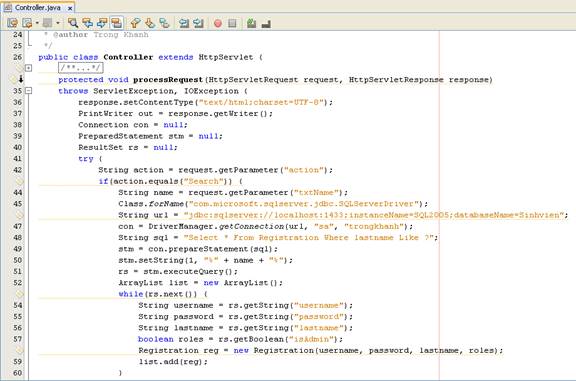This screenshot has width=576, height=381.
Task: Start macro recording red circle button
Action: click(x=218, y=24)
